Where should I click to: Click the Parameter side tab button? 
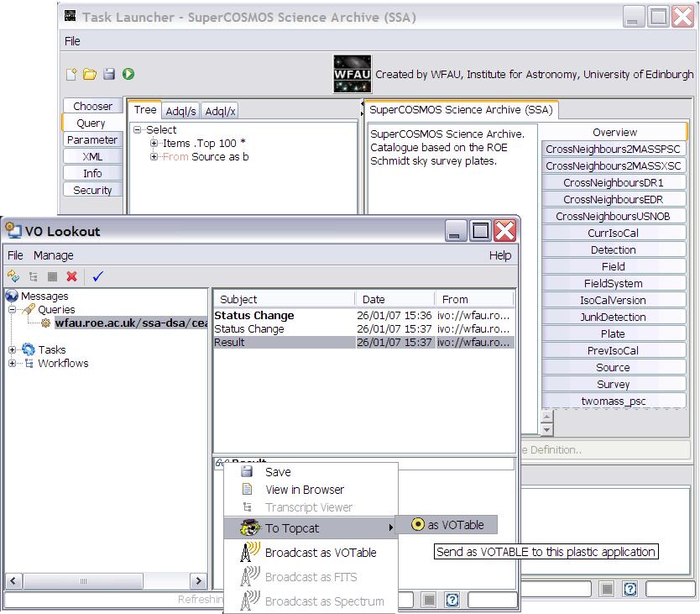[92, 140]
